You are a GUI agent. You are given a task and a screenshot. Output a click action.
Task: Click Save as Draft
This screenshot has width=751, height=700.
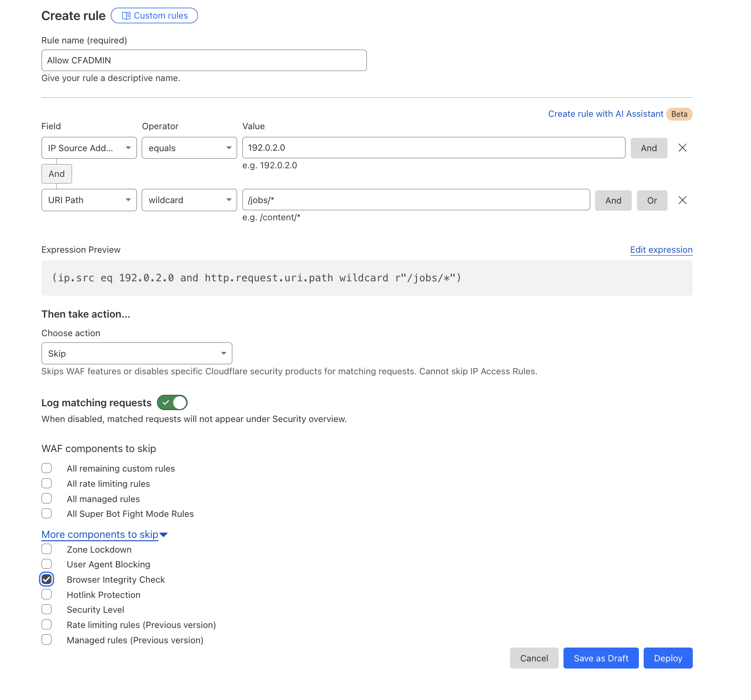coord(601,658)
